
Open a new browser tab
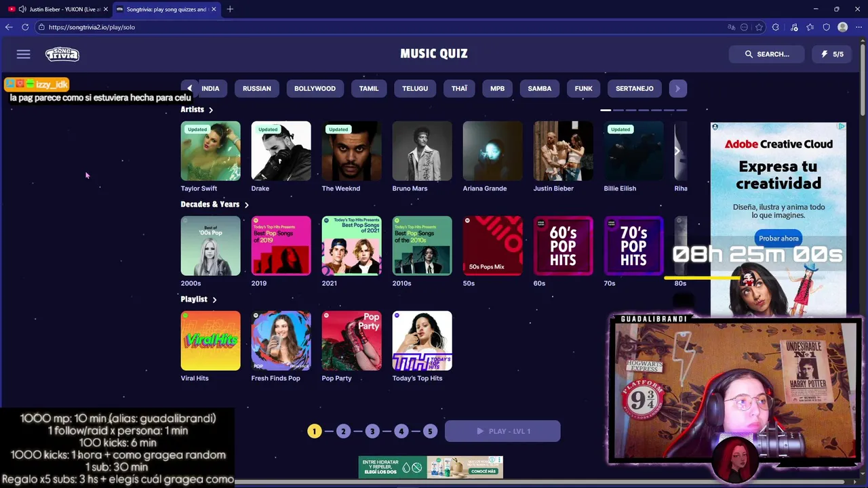click(230, 9)
